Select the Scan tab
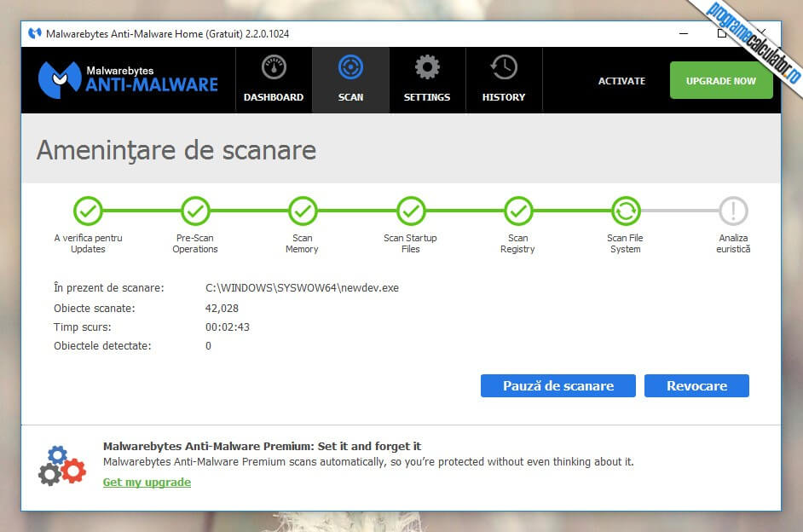The height and width of the screenshot is (532, 803). pyautogui.click(x=350, y=80)
